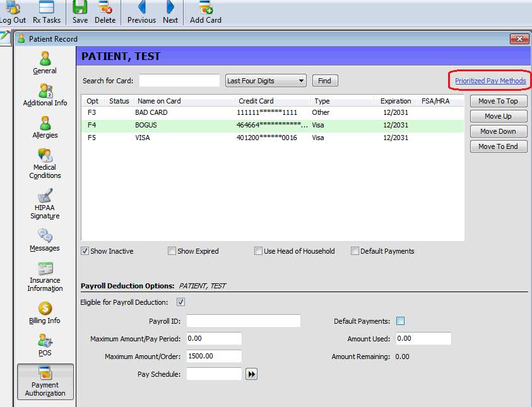Toggle Show Inactive checkbox
Screen dimensions: 532x407
pos(85,251)
